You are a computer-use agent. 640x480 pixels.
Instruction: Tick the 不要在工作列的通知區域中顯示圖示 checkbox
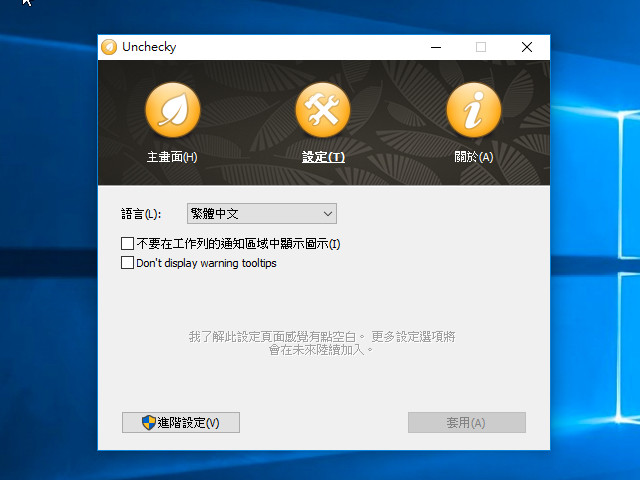[x=127, y=244]
